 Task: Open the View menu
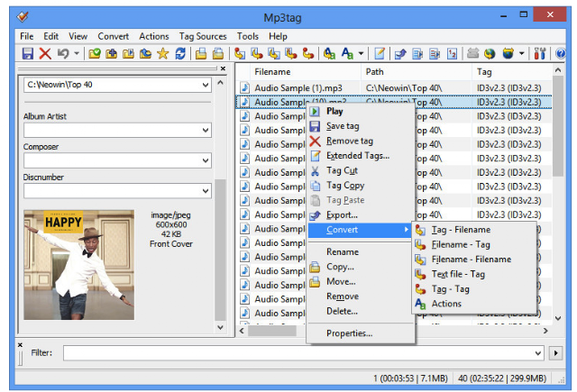78,36
